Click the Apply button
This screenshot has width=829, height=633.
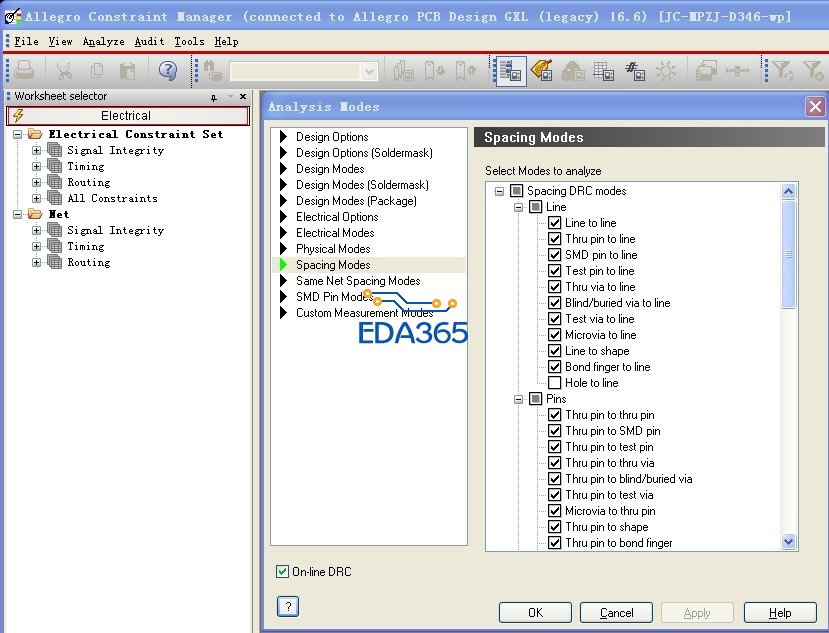pos(697,612)
